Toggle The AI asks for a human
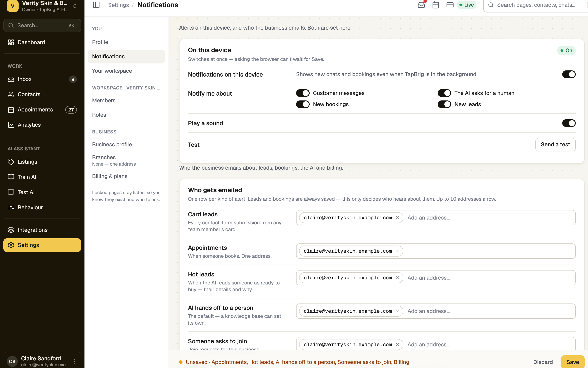The image size is (588, 368). tap(444, 93)
